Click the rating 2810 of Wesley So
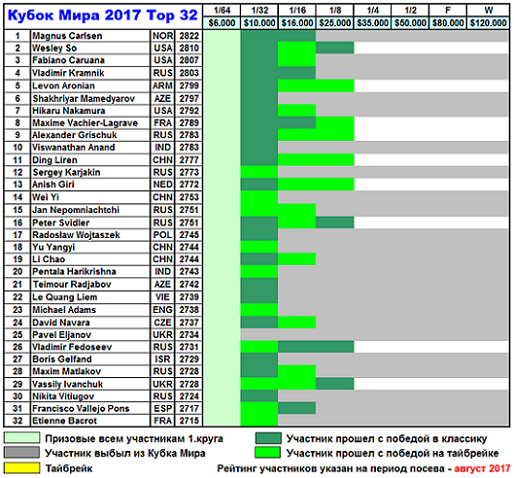The image size is (514, 478). click(x=189, y=48)
